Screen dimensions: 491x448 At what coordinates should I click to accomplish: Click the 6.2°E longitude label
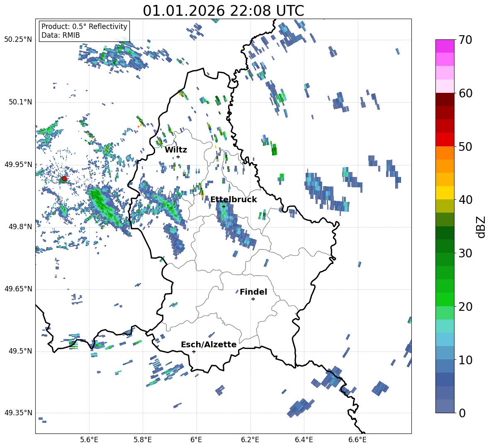point(250,440)
